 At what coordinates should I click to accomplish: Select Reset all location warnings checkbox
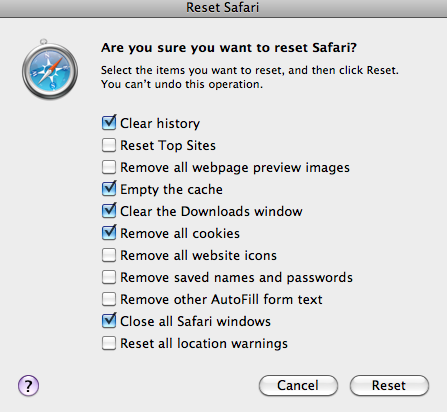[x=109, y=343]
